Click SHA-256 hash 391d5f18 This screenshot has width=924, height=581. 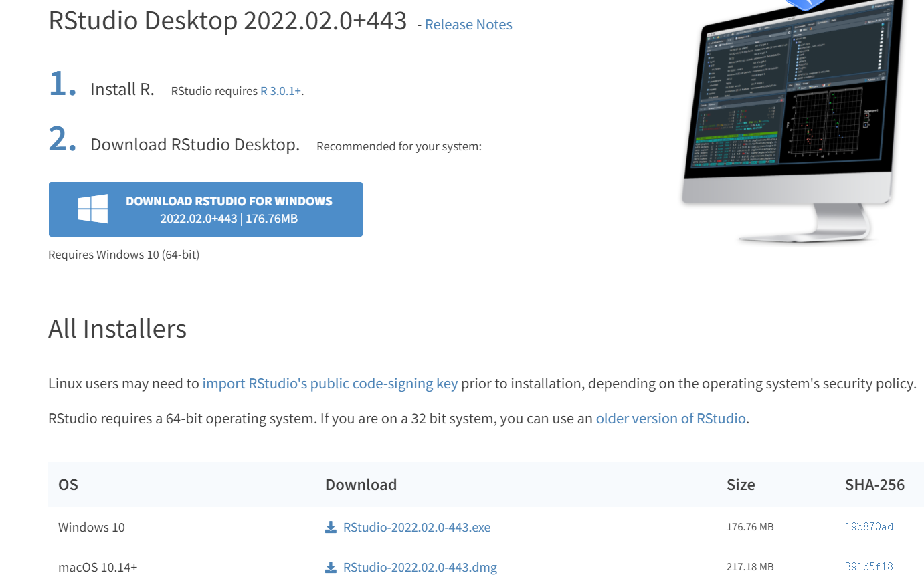tap(869, 567)
